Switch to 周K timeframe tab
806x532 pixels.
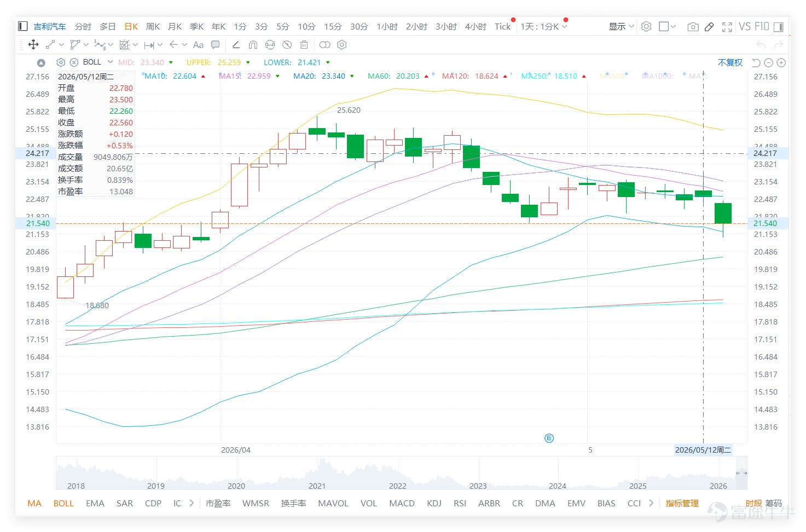click(x=153, y=27)
